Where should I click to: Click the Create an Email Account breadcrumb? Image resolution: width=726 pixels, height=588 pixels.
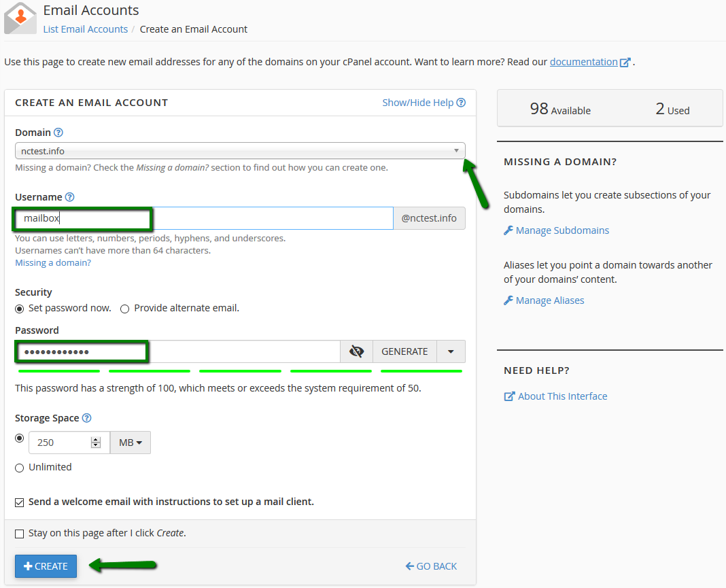(x=194, y=29)
